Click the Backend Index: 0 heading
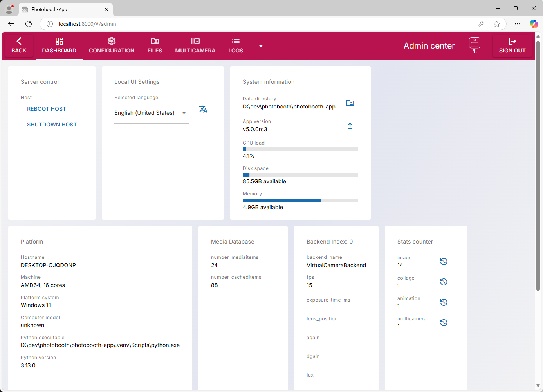The height and width of the screenshot is (392, 543). [x=330, y=242]
